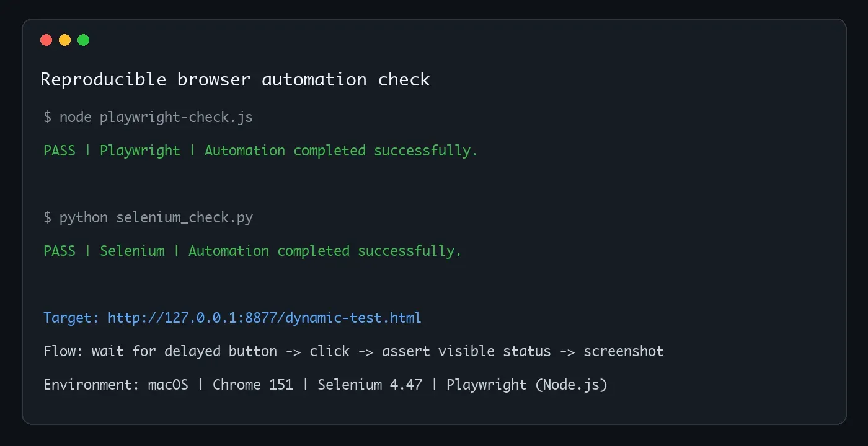Click the Playwright PASS result line
Viewport: 868px width, 446px height.
260,151
